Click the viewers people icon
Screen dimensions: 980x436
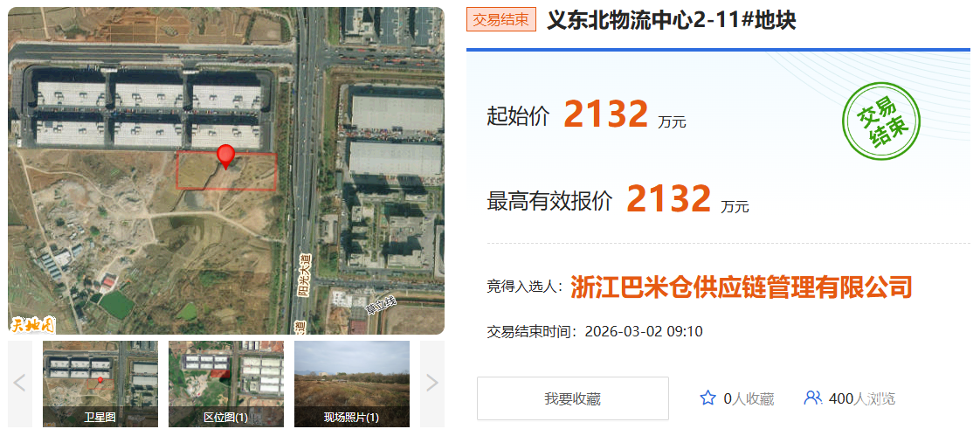coord(812,398)
